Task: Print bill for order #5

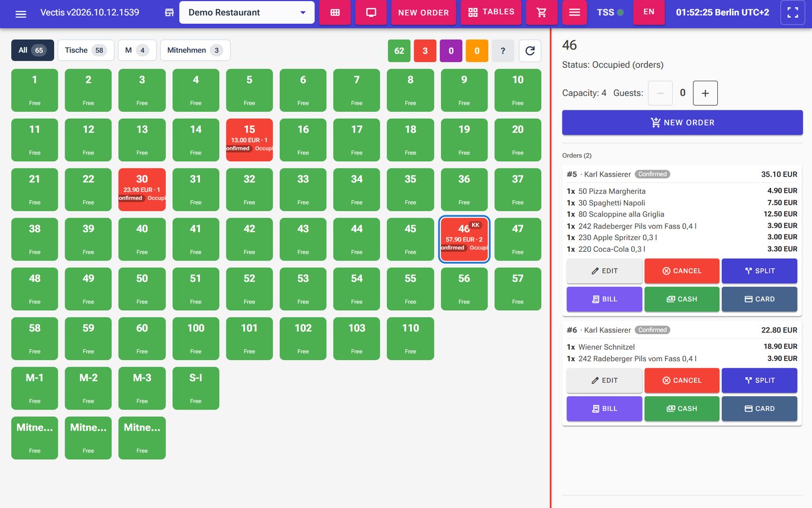Action: click(x=604, y=299)
